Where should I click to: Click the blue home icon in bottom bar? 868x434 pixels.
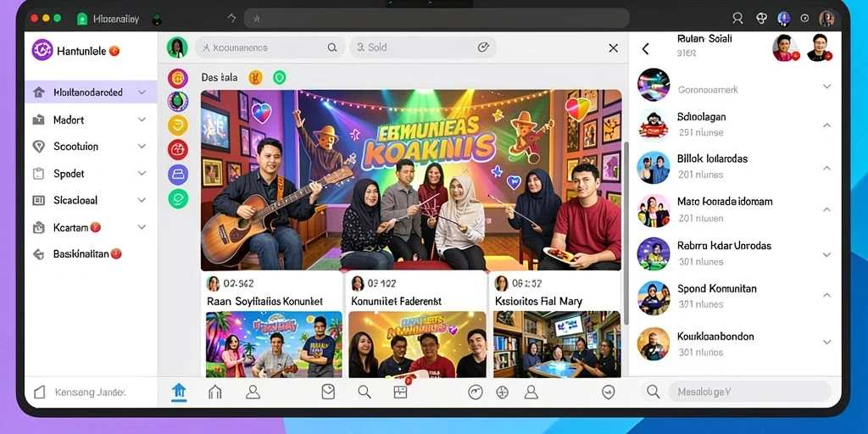click(x=178, y=392)
